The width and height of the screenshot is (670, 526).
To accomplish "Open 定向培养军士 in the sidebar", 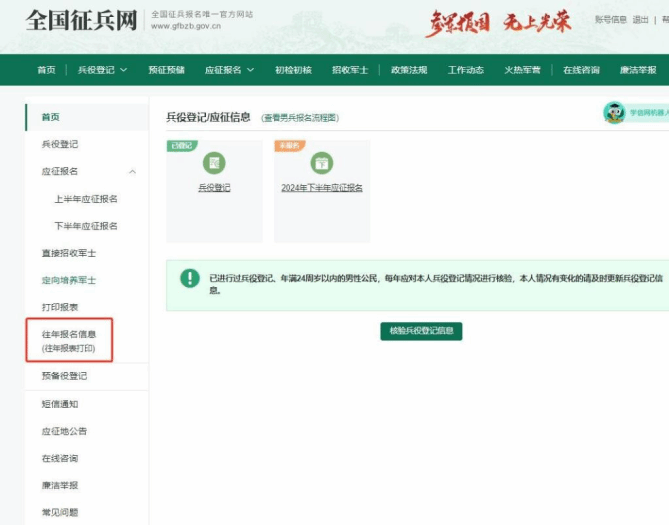I will (68, 280).
